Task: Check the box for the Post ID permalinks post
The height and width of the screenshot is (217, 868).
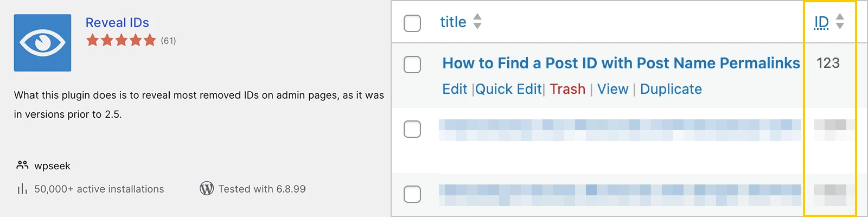Action: point(412,64)
